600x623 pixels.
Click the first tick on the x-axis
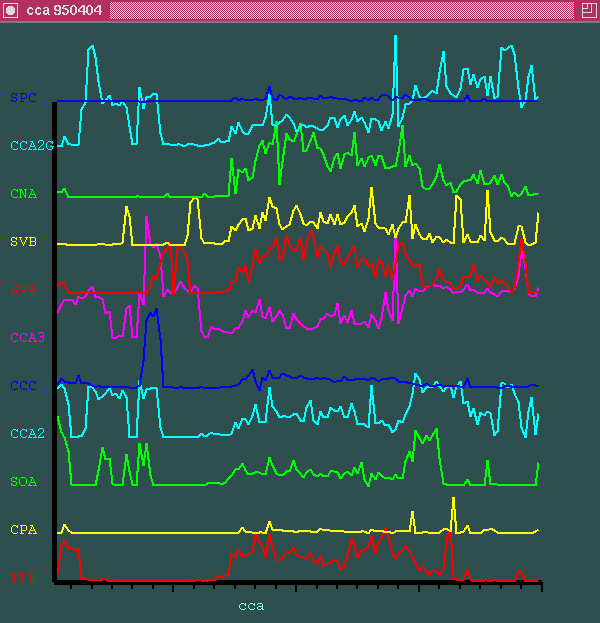[x=71, y=586]
